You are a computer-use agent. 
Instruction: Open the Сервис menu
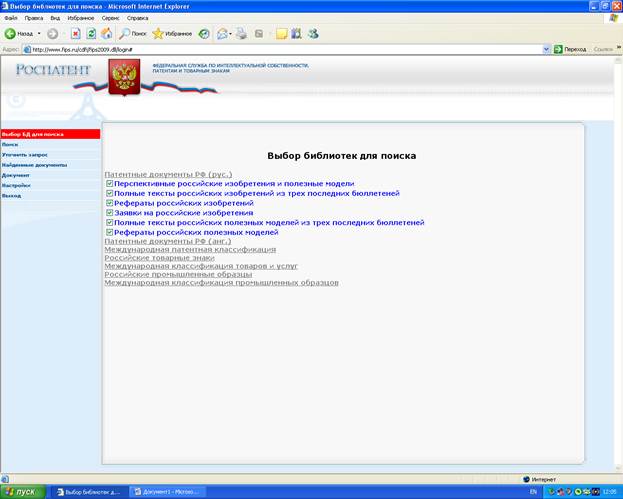coord(110,18)
